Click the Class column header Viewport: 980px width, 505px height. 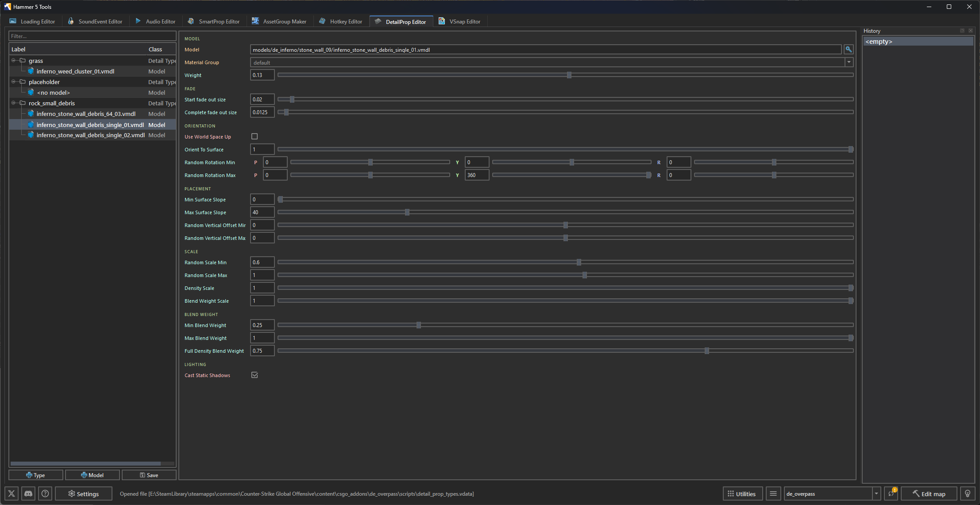click(162, 49)
